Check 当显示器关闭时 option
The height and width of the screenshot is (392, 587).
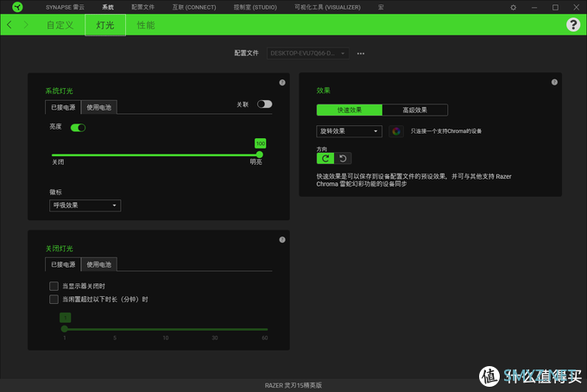[x=54, y=287]
